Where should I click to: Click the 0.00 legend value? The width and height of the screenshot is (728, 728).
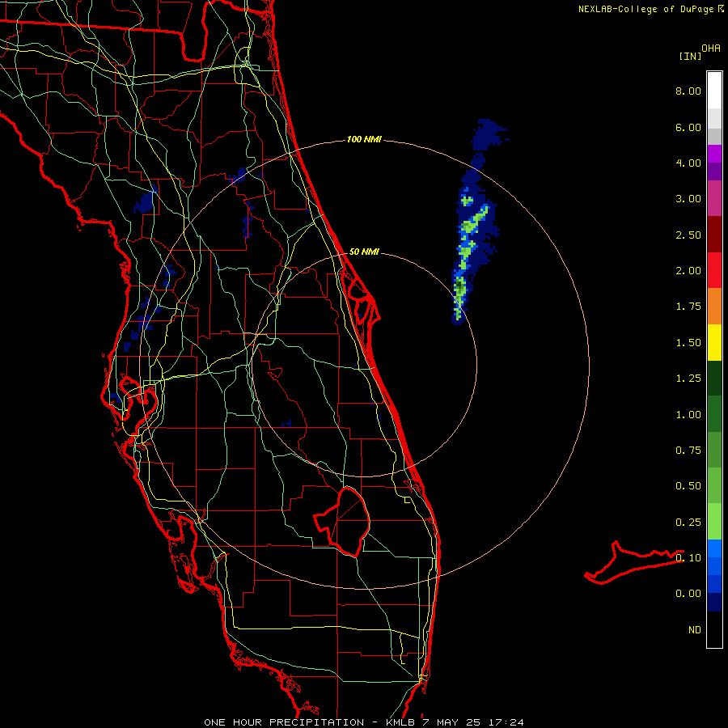coord(688,594)
